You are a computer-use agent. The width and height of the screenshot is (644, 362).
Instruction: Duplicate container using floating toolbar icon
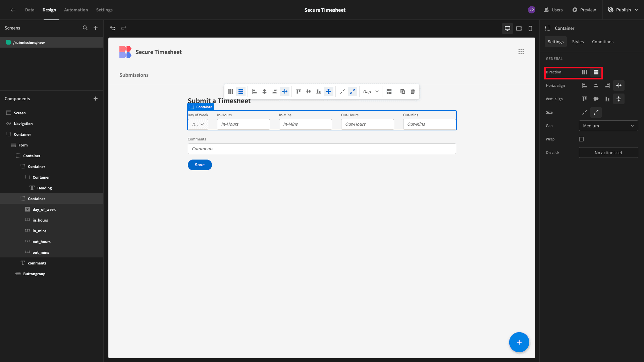click(403, 92)
